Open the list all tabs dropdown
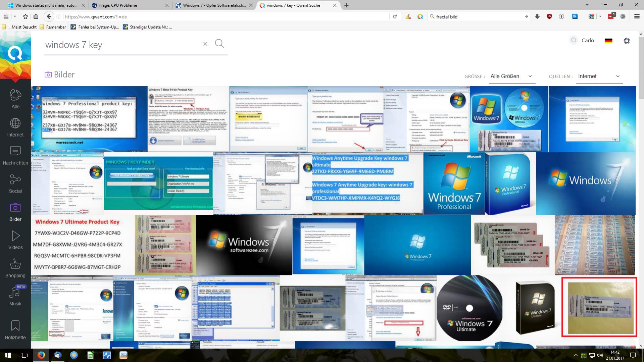 pos(587,5)
